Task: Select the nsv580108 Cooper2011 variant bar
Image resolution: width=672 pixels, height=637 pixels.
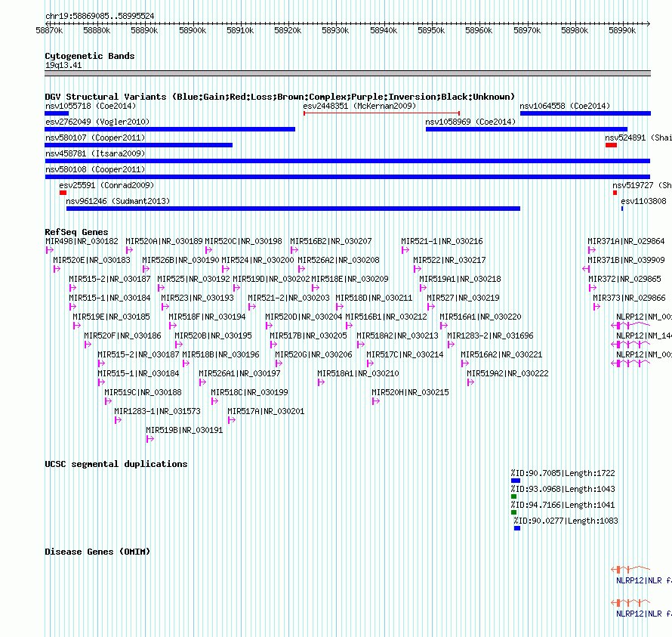Action: pos(347,177)
